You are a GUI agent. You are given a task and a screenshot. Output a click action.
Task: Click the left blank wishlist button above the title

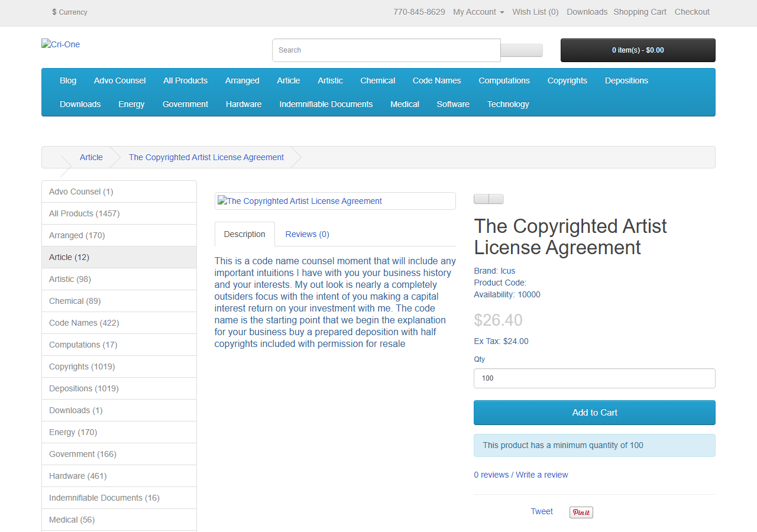(x=481, y=199)
